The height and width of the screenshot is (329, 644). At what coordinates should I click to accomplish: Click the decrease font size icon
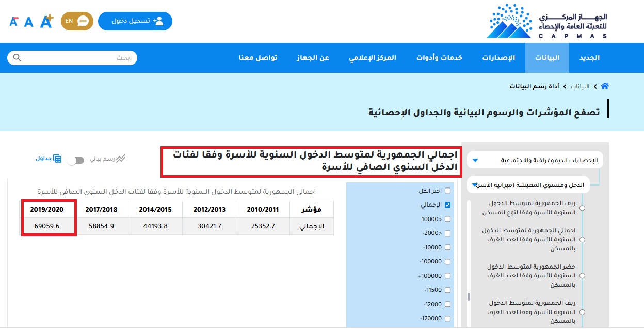14,21
